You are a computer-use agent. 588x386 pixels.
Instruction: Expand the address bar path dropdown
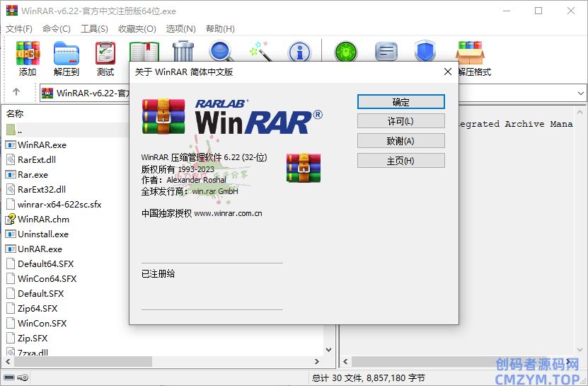click(580, 93)
